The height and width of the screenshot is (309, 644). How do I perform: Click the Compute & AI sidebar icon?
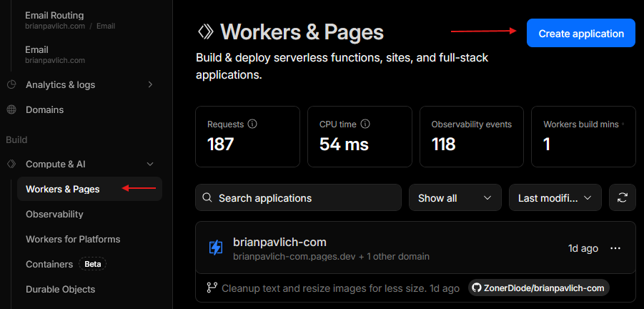click(x=11, y=164)
